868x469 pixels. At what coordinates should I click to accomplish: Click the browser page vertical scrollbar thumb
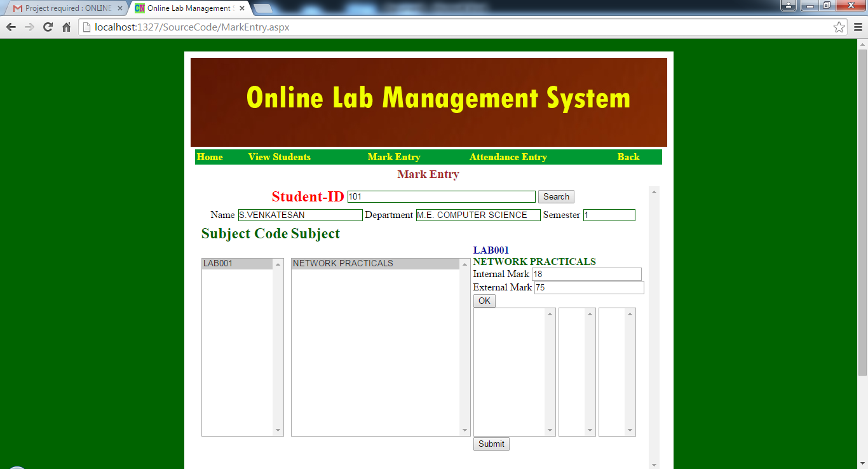(x=862, y=210)
